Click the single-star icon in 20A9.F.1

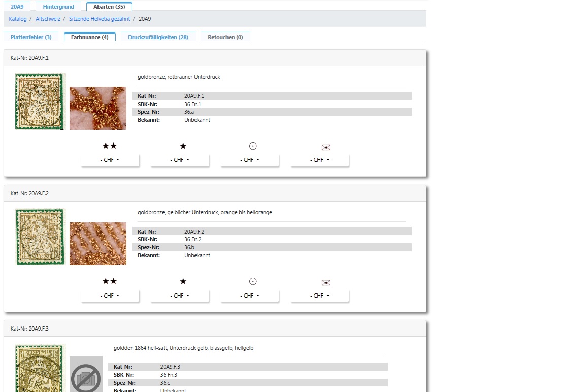(183, 146)
